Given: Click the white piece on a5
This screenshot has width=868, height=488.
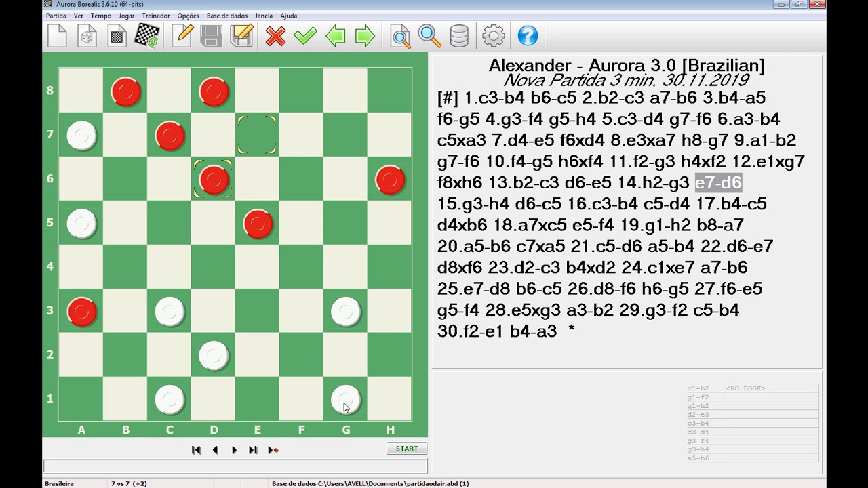Looking at the screenshot, I should (82, 224).
